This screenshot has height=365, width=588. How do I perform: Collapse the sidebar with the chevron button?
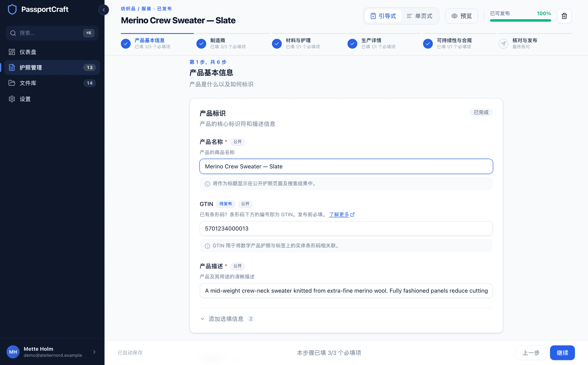pyautogui.click(x=104, y=10)
